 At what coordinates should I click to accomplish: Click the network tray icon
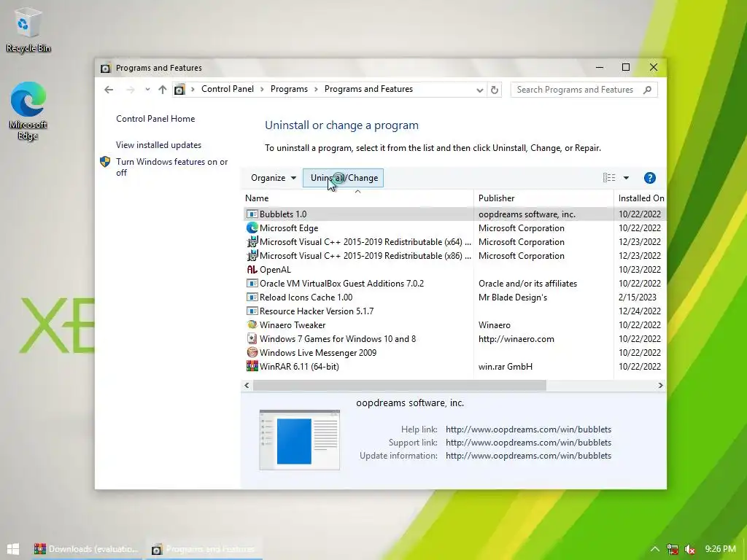pos(672,549)
